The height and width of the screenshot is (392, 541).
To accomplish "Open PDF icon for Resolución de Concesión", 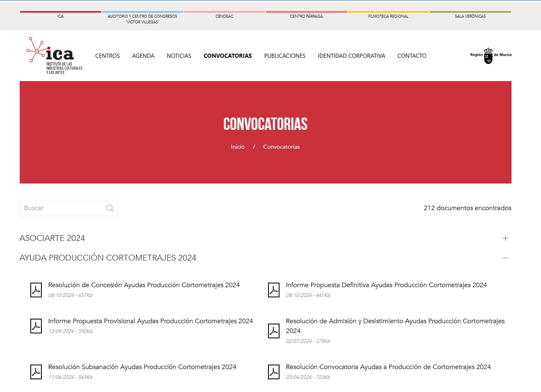I will click(x=36, y=290).
